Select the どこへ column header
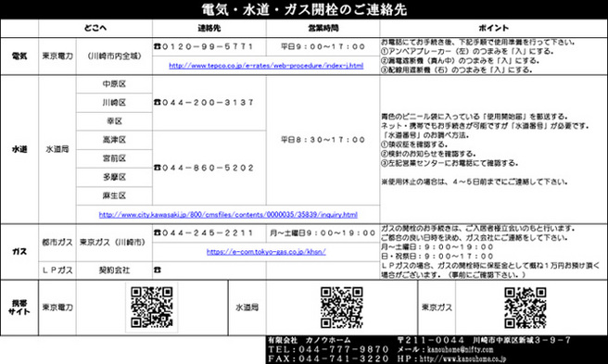This screenshot has width=608, height=364. pyautogui.click(x=95, y=28)
